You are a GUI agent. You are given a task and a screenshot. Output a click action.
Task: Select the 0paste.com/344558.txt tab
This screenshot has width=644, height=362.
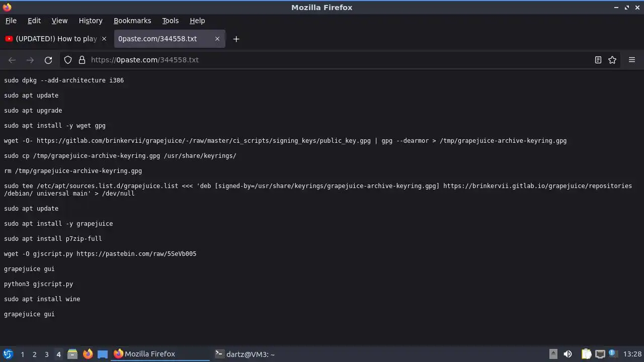[x=170, y=39]
